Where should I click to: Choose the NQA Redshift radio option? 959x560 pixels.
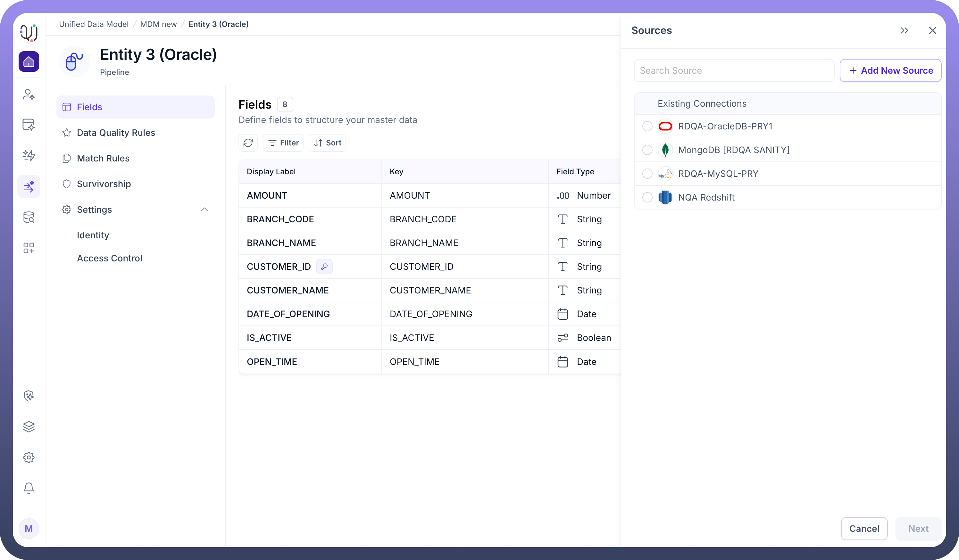point(647,197)
